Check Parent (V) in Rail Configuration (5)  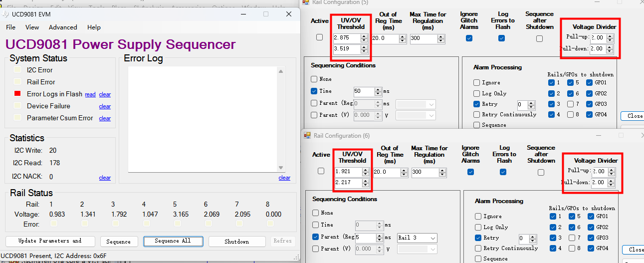click(x=314, y=115)
